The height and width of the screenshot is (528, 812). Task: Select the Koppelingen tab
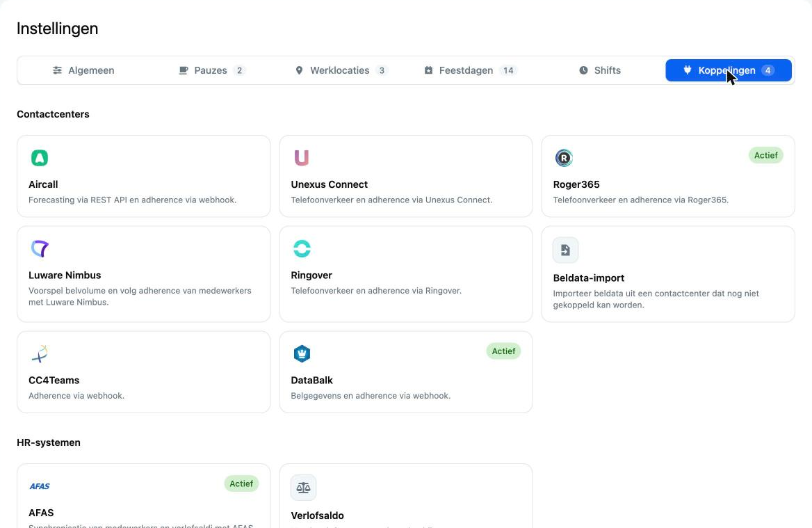[x=729, y=70]
